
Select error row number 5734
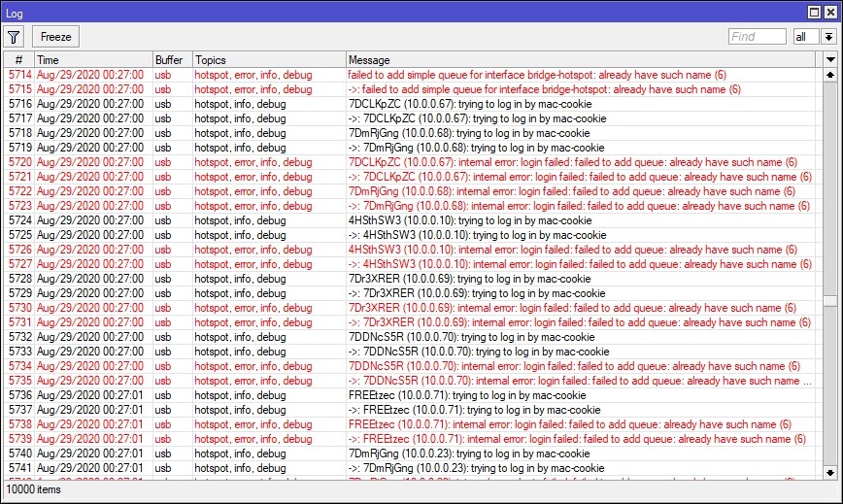tap(413, 366)
